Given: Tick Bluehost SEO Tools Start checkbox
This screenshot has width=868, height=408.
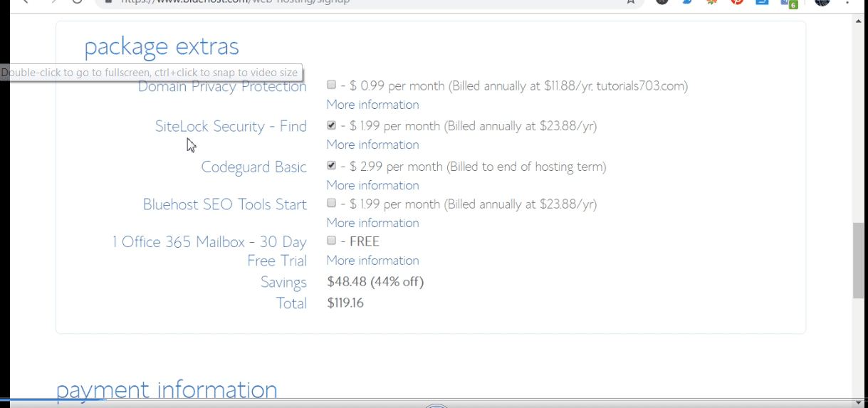Looking at the screenshot, I should pos(331,203).
